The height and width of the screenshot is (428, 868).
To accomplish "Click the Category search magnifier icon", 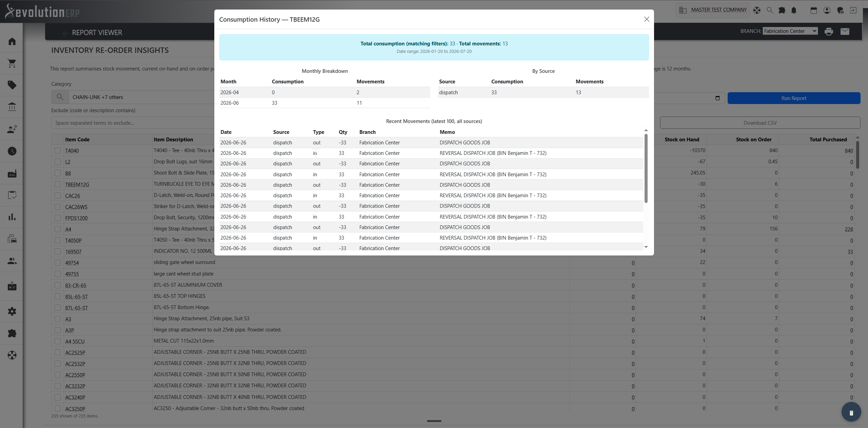I will (x=60, y=97).
